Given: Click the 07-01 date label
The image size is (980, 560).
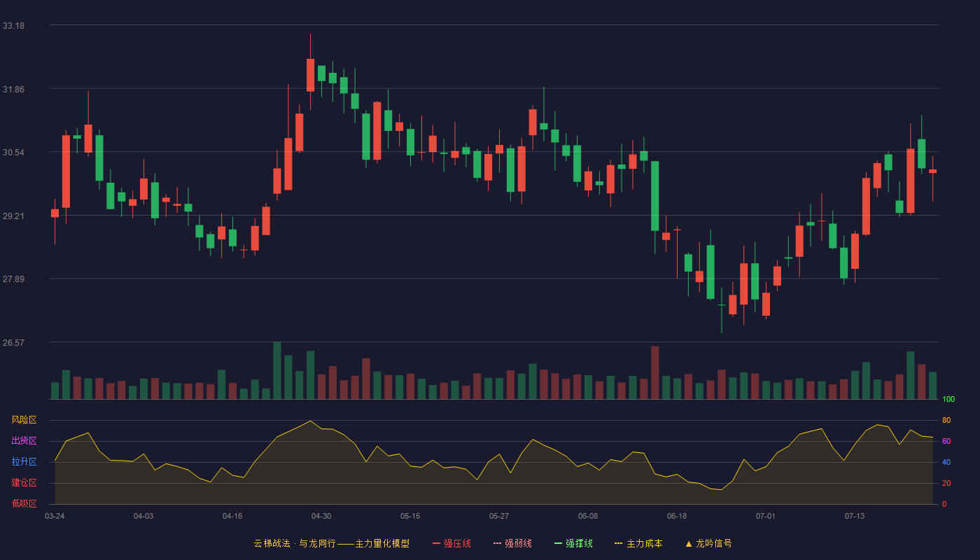Looking at the screenshot, I should (x=766, y=516).
